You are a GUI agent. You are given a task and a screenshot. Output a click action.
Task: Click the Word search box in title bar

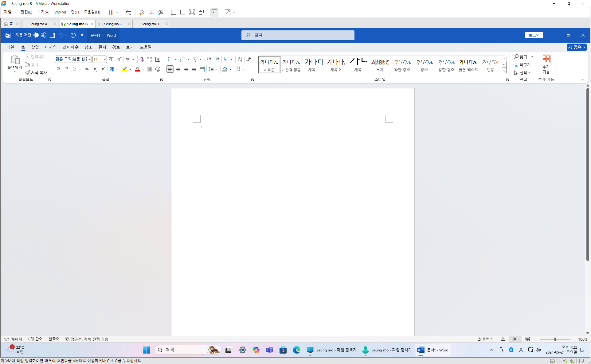(x=298, y=35)
